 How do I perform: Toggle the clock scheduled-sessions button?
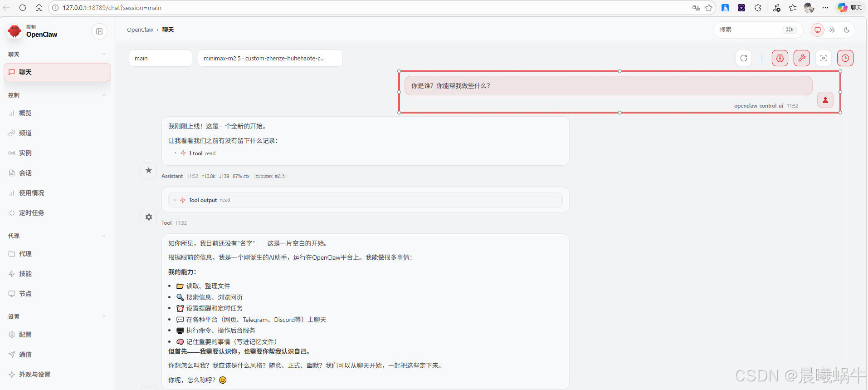point(845,58)
